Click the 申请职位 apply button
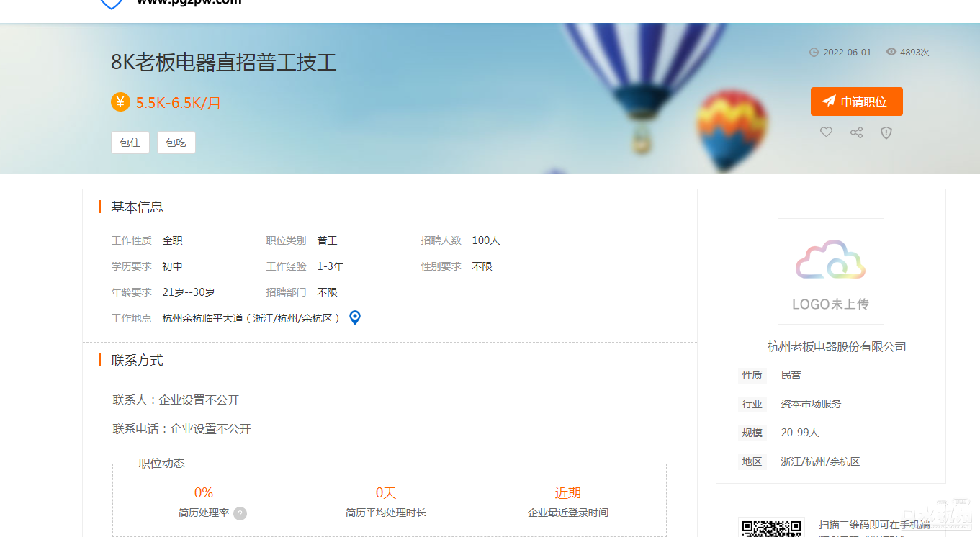Viewport: 980px width, 537px height. (x=856, y=101)
